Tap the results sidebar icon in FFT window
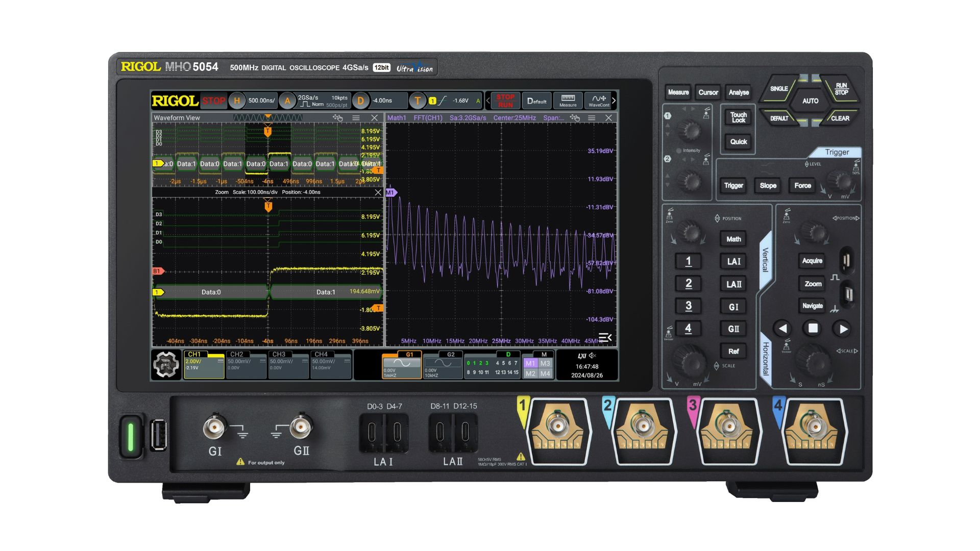980x551 pixels. (605, 337)
